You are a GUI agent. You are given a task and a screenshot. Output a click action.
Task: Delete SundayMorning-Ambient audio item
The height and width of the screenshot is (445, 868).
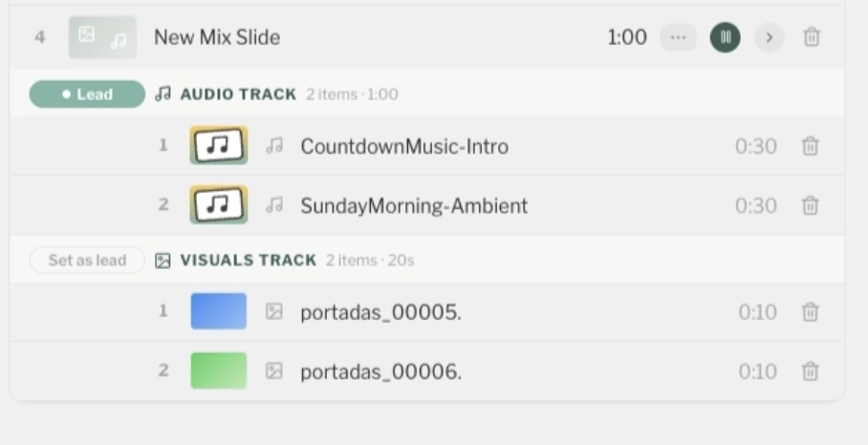810,205
